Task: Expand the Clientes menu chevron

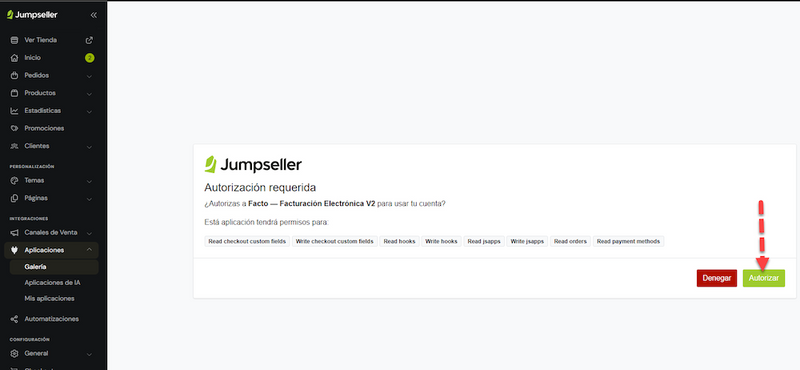Action: (x=89, y=146)
